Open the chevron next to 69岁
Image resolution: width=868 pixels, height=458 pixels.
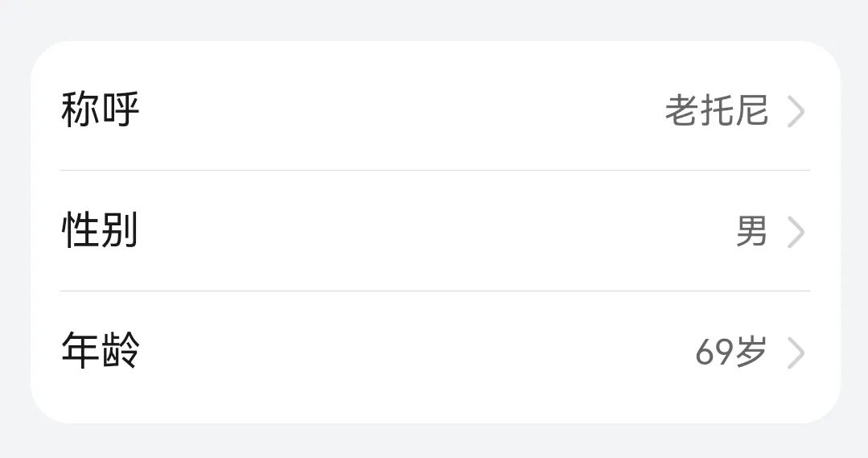796,353
